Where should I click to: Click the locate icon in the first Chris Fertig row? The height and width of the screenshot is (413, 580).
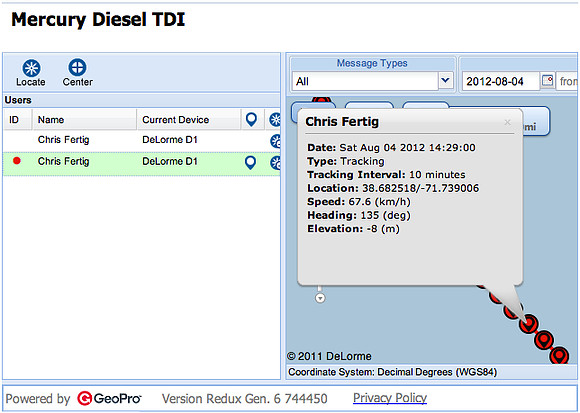(275, 141)
